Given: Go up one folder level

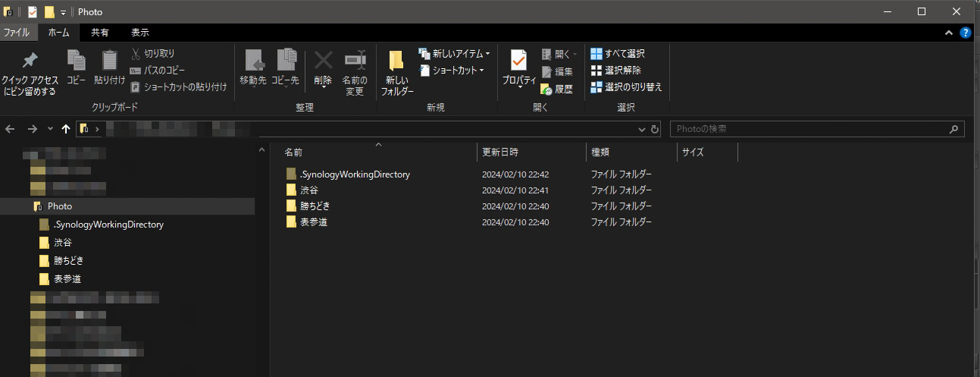Looking at the screenshot, I should [x=66, y=129].
